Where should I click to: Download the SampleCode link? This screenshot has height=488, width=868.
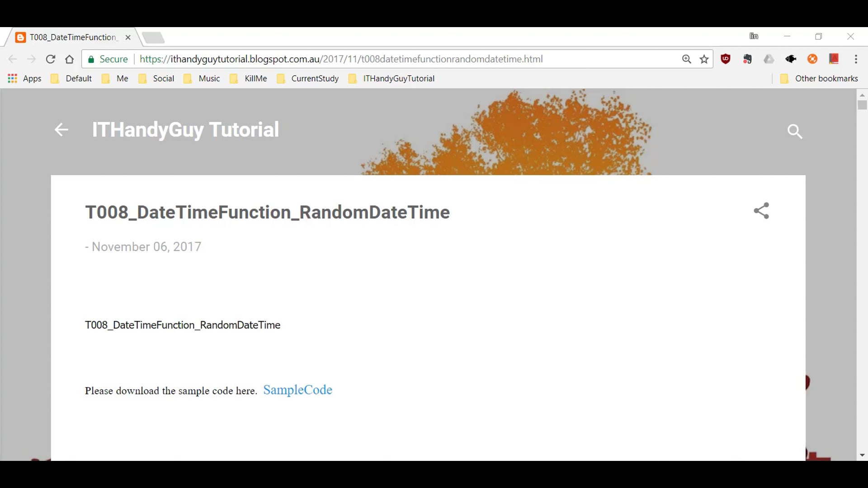(297, 389)
